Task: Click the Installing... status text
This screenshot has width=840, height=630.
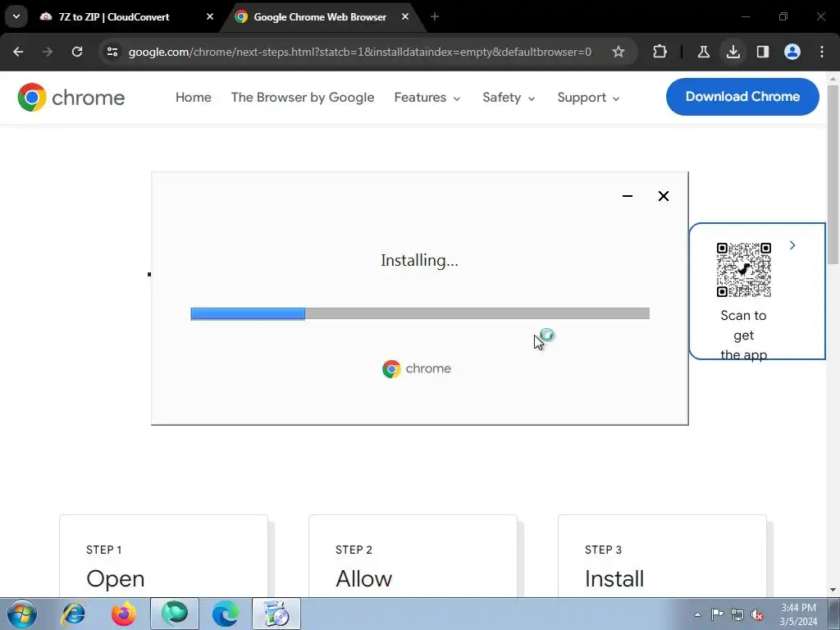Action: point(419,260)
